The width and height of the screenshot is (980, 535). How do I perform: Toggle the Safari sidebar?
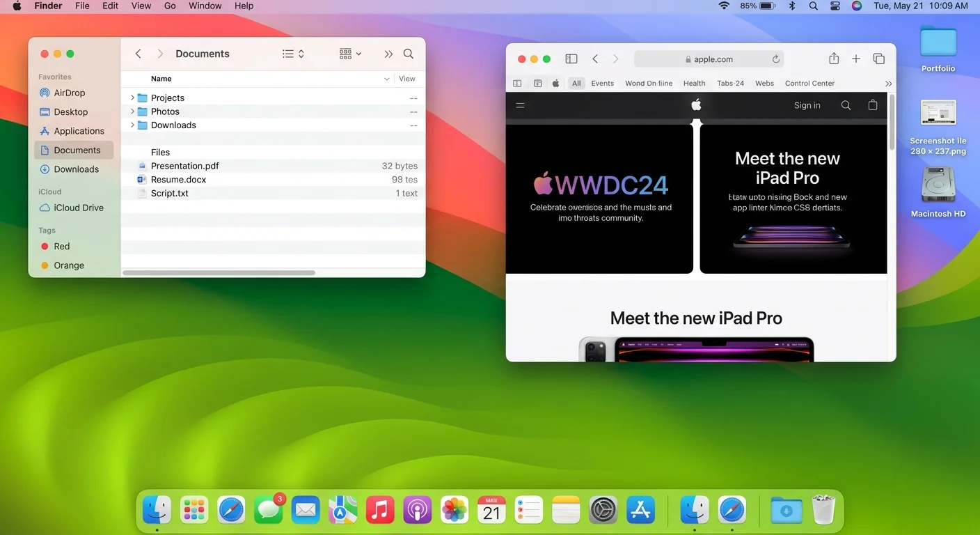(x=571, y=59)
